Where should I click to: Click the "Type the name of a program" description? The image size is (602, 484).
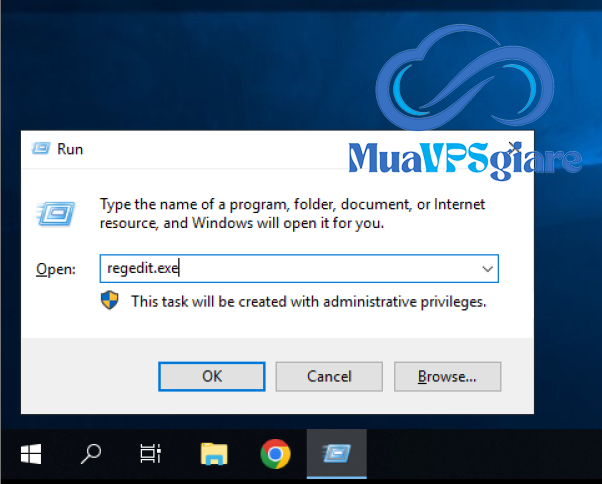pyautogui.click(x=292, y=213)
